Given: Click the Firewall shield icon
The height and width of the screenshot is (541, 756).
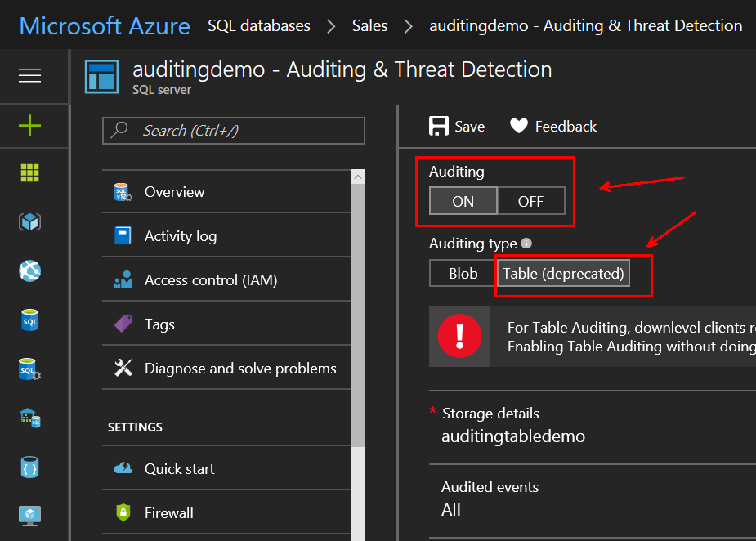Looking at the screenshot, I should click(x=123, y=512).
